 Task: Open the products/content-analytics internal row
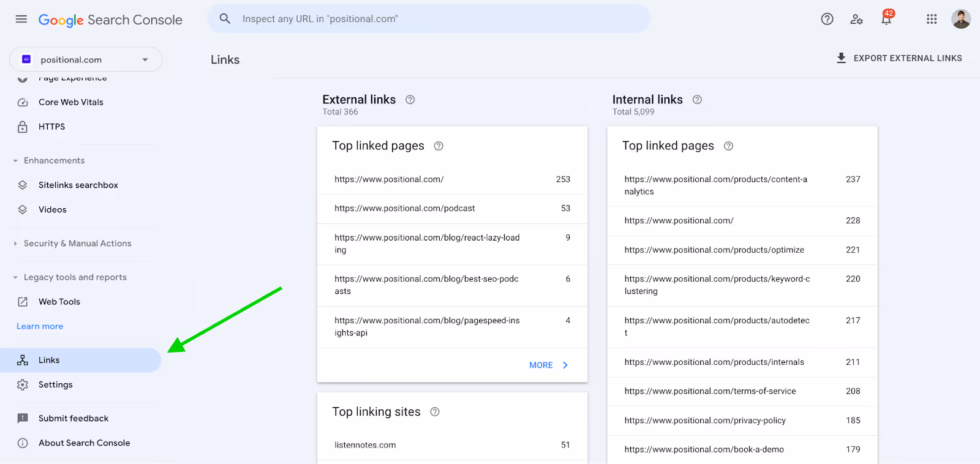[742, 185]
